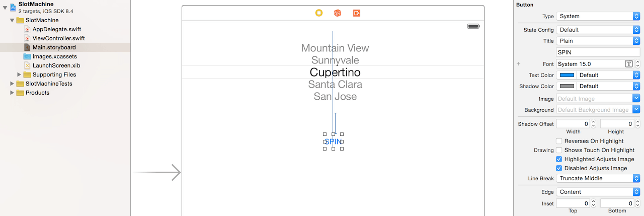This screenshot has height=216, width=644.
Task: Click the SPIN button on canvas
Action: tap(333, 141)
